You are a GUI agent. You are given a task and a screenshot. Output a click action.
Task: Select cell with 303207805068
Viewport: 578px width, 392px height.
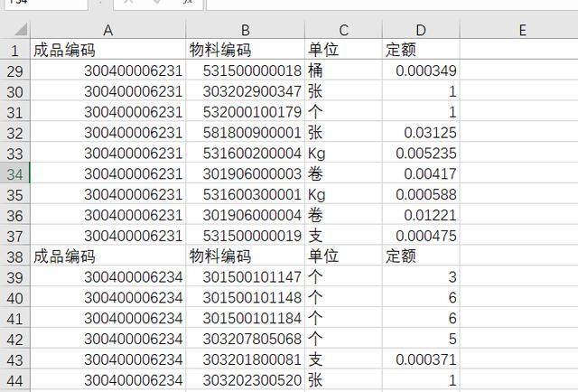coord(246,339)
